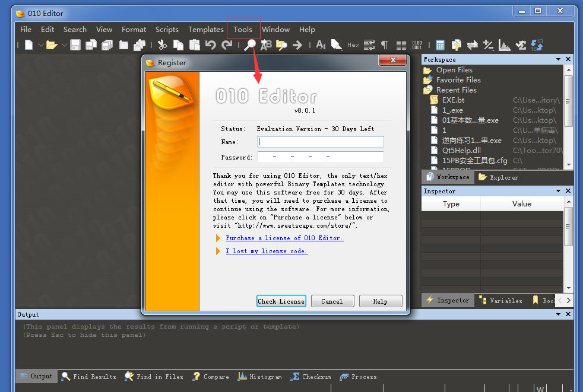This screenshot has height=392, width=583.
Task: Open the Edit menu
Action: click(47, 29)
